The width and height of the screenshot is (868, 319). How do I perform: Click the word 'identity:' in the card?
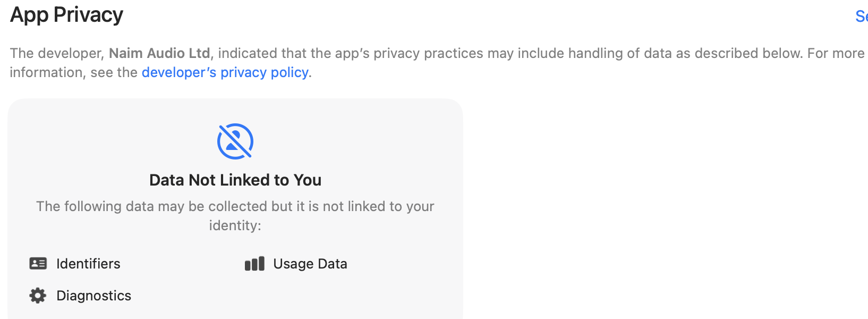(x=235, y=225)
